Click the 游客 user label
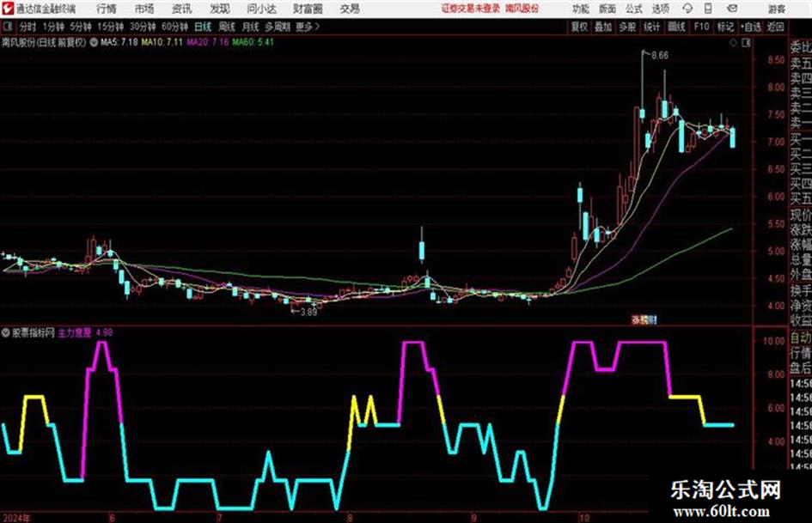Image resolution: width=812 pixels, height=523 pixels. point(777,9)
